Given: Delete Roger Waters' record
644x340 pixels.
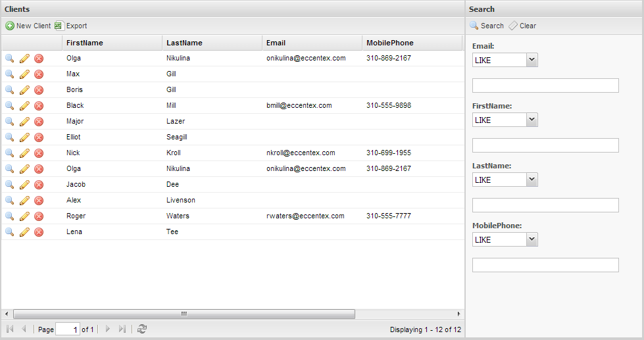Looking at the screenshot, I should pyautogui.click(x=39, y=216).
